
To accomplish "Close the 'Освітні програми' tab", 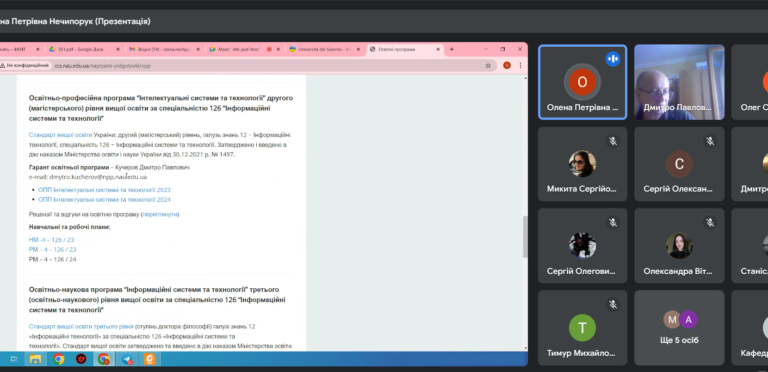I will 438,49.
